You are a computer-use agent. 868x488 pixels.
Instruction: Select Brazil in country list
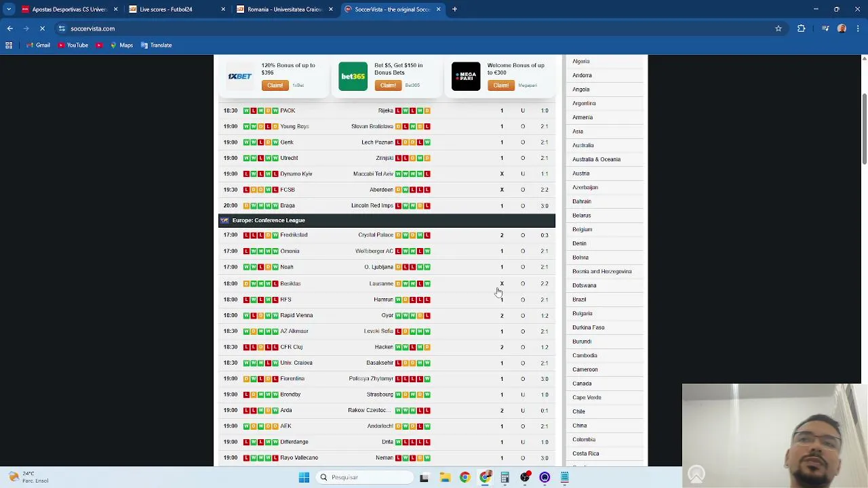click(579, 300)
